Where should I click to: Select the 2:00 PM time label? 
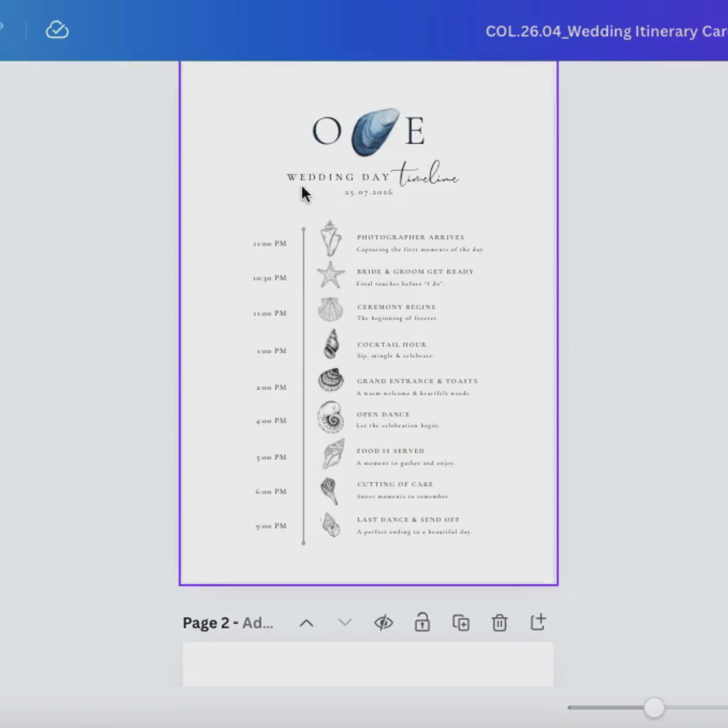point(271,387)
